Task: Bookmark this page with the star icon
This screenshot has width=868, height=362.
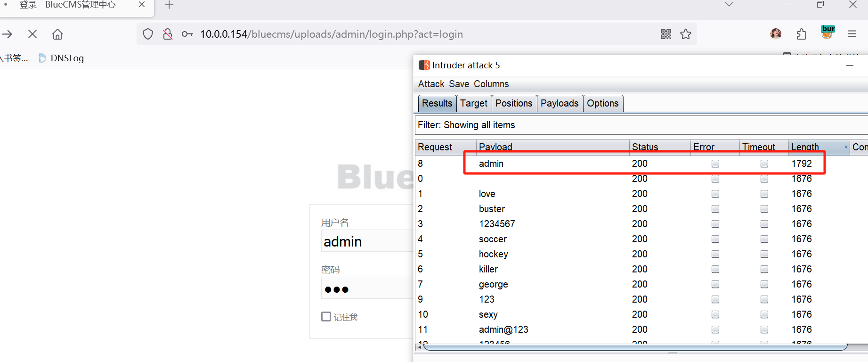Action: pyautogui.click(x=686, y=34)
